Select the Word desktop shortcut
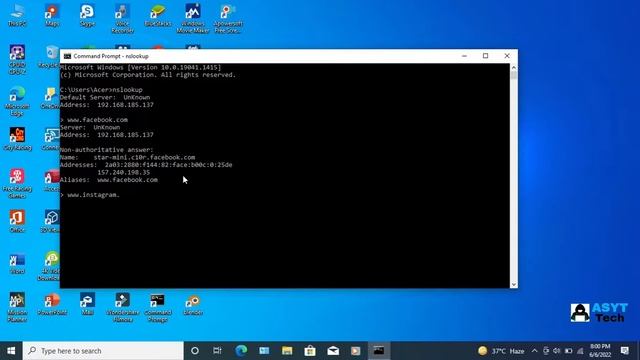The height and width of the screenshot is (360, 640). tap(17, 263)
